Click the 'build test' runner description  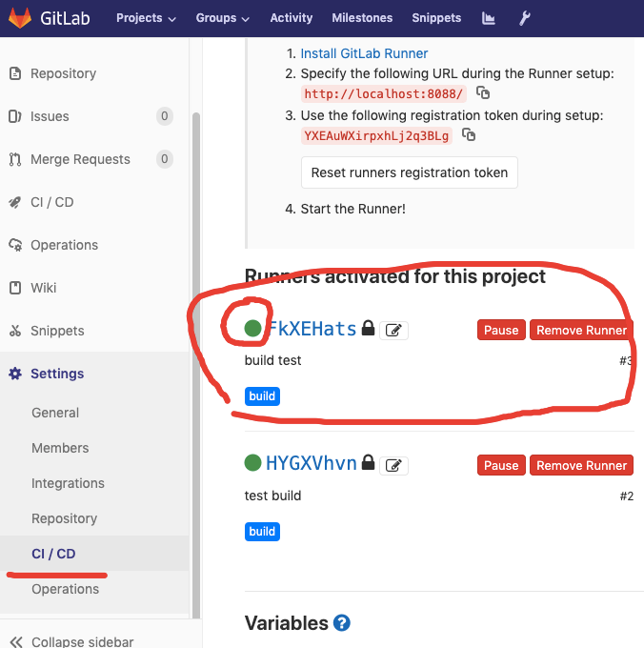(272, 360)
